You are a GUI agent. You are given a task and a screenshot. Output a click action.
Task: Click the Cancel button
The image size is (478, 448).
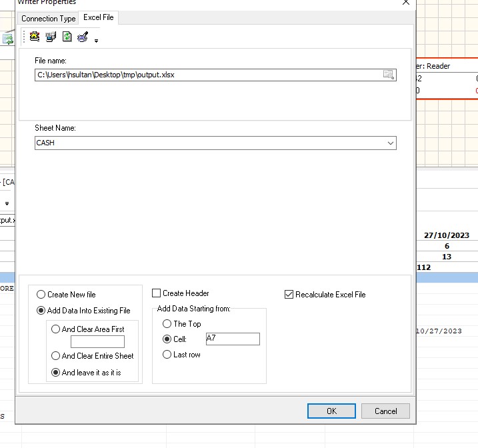coord(385,411)
